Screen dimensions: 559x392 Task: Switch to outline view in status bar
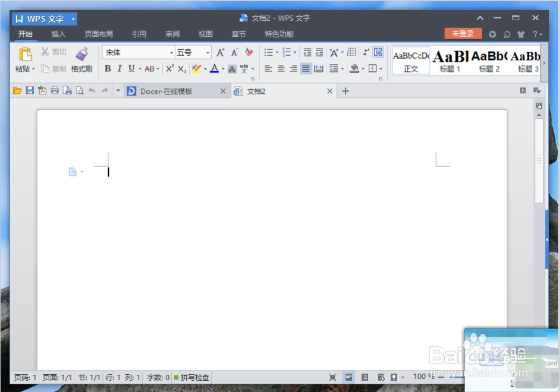[x=365, y=377]
